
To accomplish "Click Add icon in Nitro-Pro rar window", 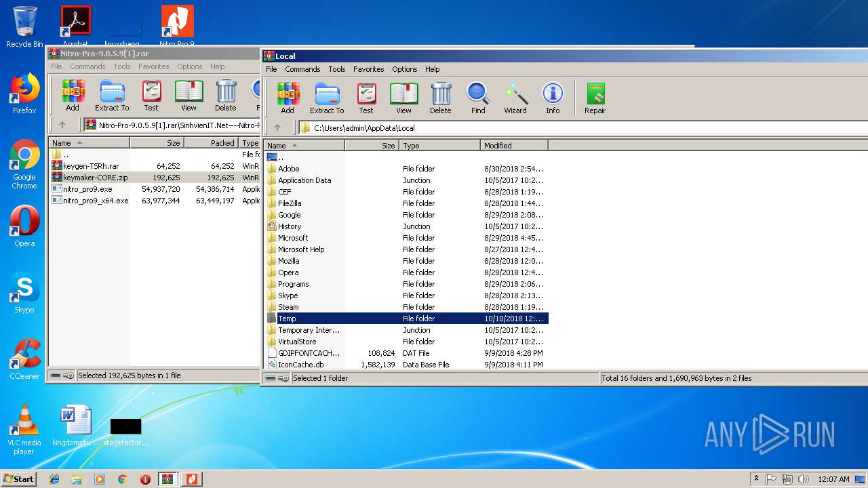I will (73, 95).
